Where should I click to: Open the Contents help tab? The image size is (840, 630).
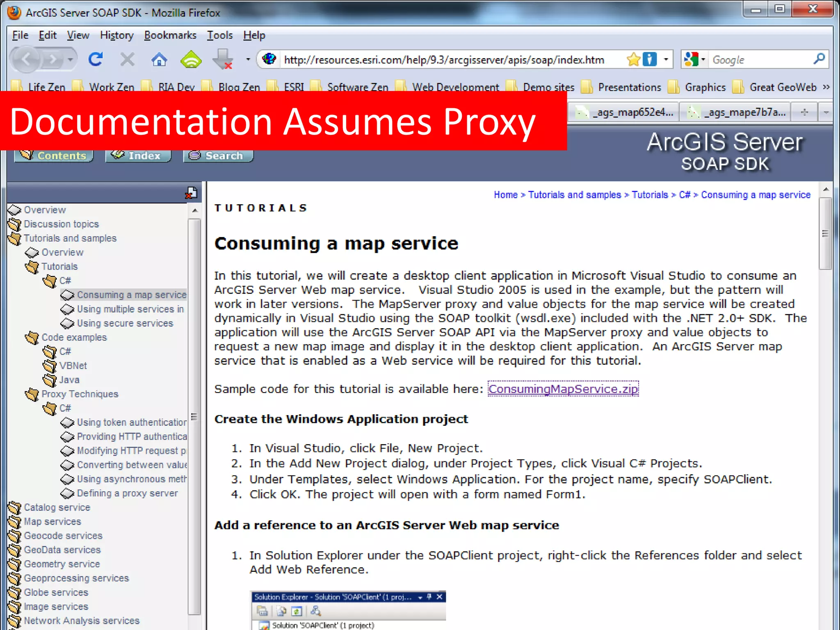(54, 155)
